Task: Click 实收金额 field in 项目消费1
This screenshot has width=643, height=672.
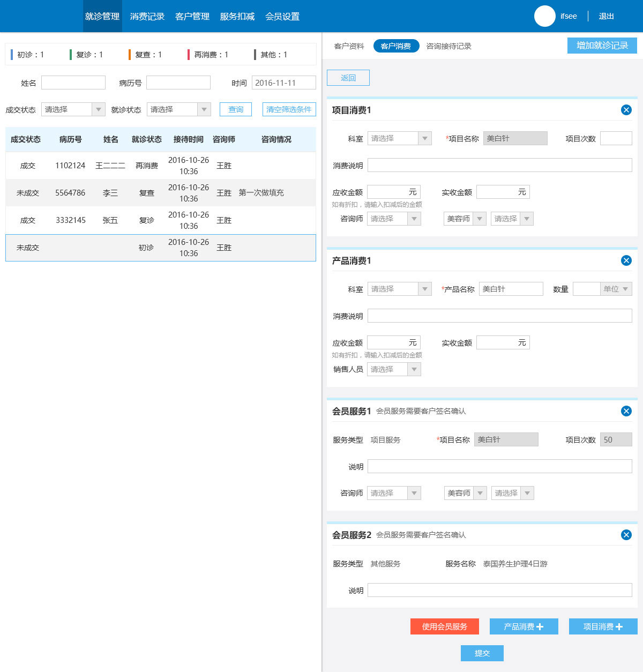Action: pos(503,192)
